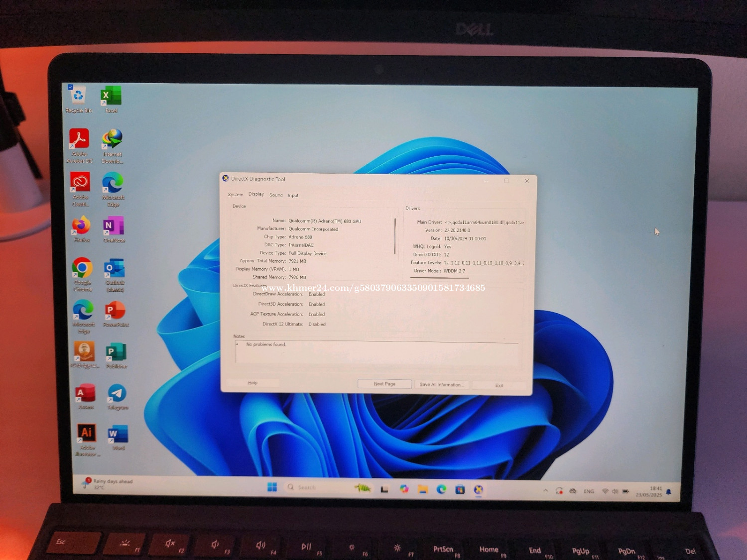747x560 pixels.
Task: Open Edge shortcut beside PowerPoint
Action: click(84, 317)
